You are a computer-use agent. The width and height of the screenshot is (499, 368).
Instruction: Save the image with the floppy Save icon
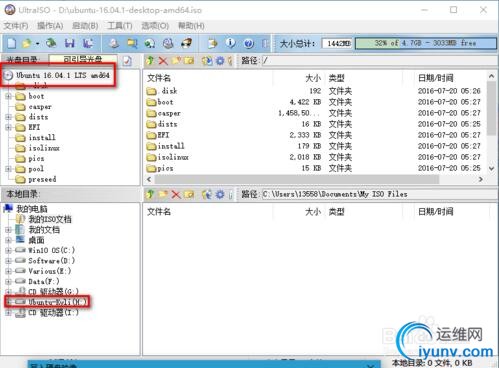70,43
